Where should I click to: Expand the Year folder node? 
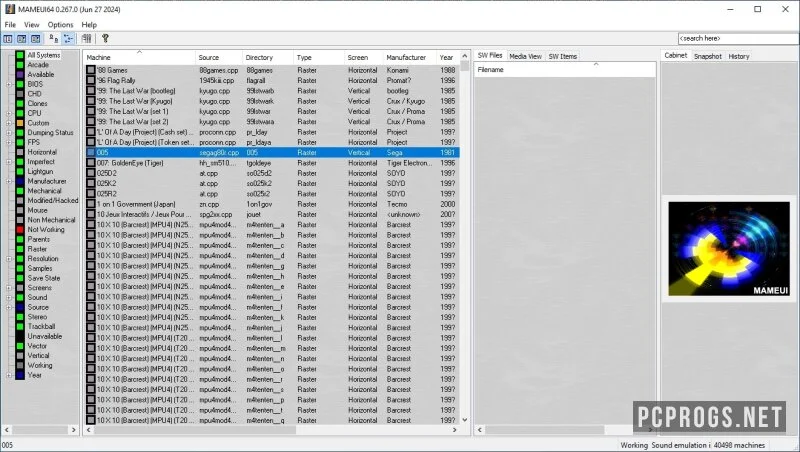pyautogui.click(x=9, y=375)
